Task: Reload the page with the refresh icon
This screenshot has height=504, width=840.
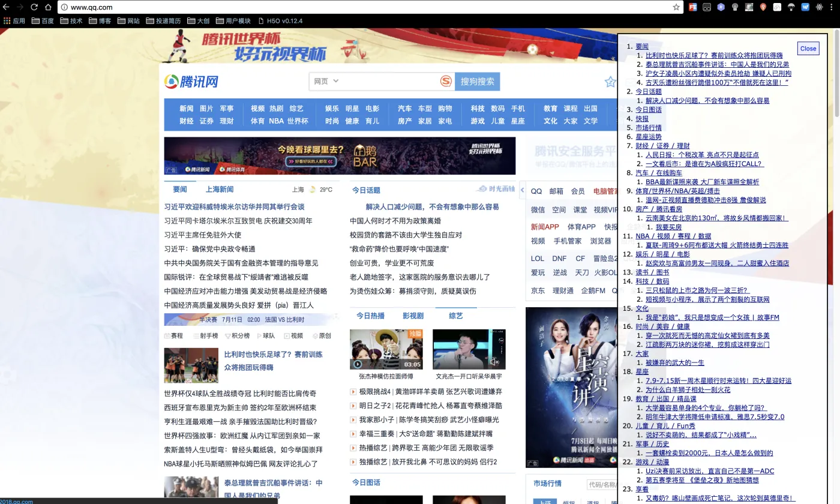Action: pyautogui.click(x=34, y=7)
